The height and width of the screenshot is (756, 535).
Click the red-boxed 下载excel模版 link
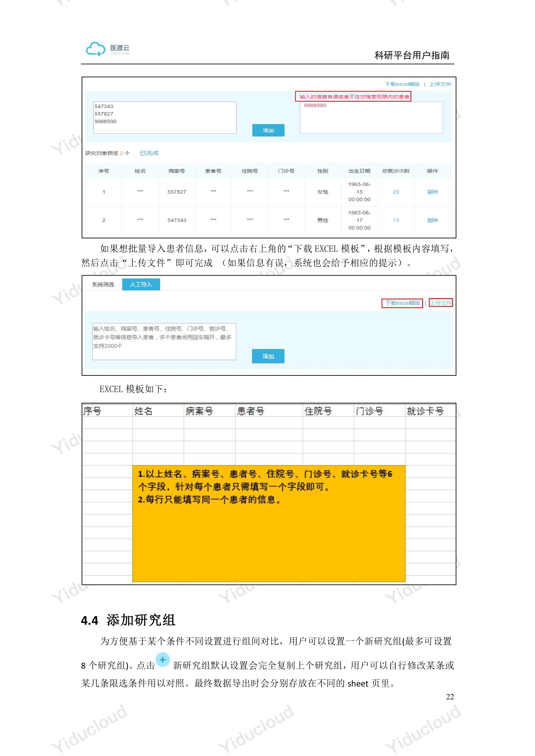(402, 303)
